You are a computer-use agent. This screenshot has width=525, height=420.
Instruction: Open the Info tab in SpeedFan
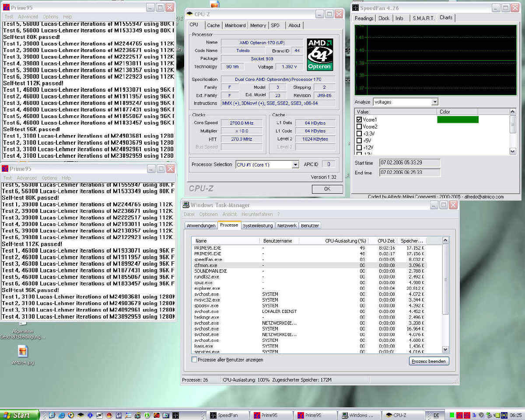tap(399, 18)
